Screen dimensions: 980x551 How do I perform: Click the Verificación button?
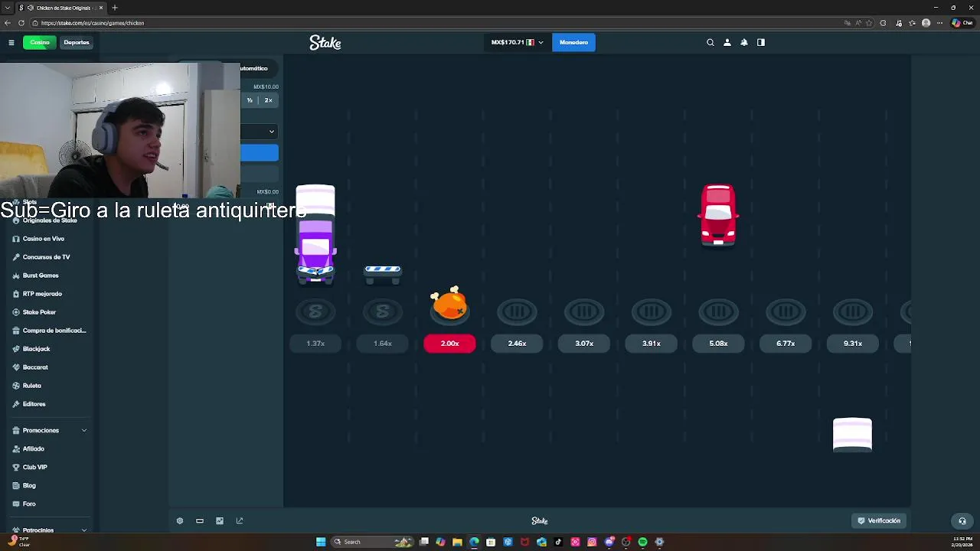pyautogui.click(x=879, y=520)
